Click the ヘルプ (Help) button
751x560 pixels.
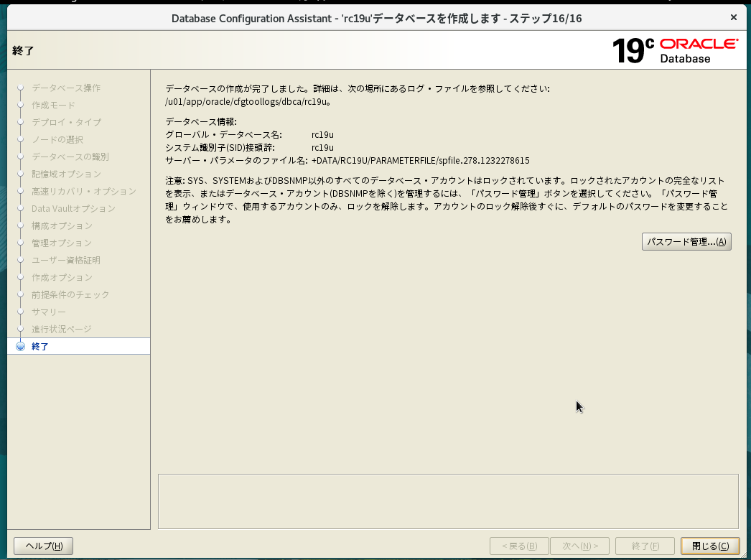coord(44,546)
